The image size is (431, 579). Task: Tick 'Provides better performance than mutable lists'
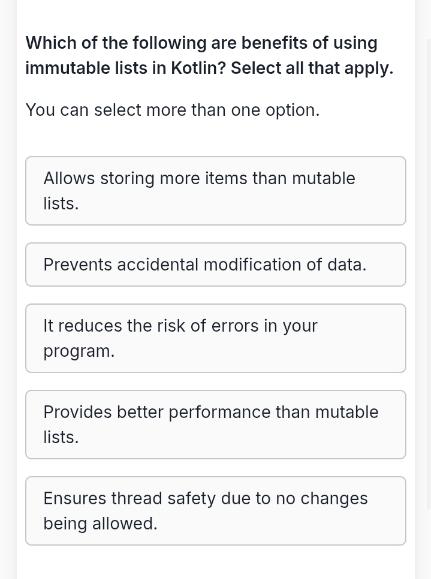pyautogui.click(x=215, y=424)
